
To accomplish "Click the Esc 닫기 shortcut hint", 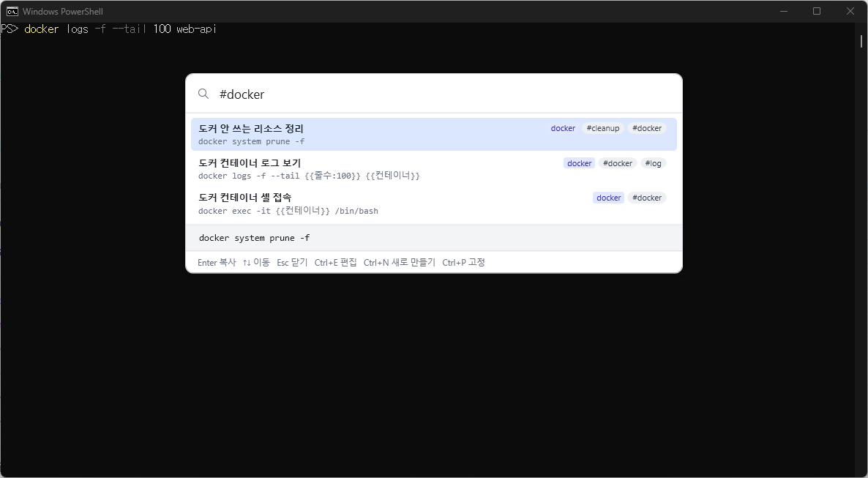I will [292, 263].
